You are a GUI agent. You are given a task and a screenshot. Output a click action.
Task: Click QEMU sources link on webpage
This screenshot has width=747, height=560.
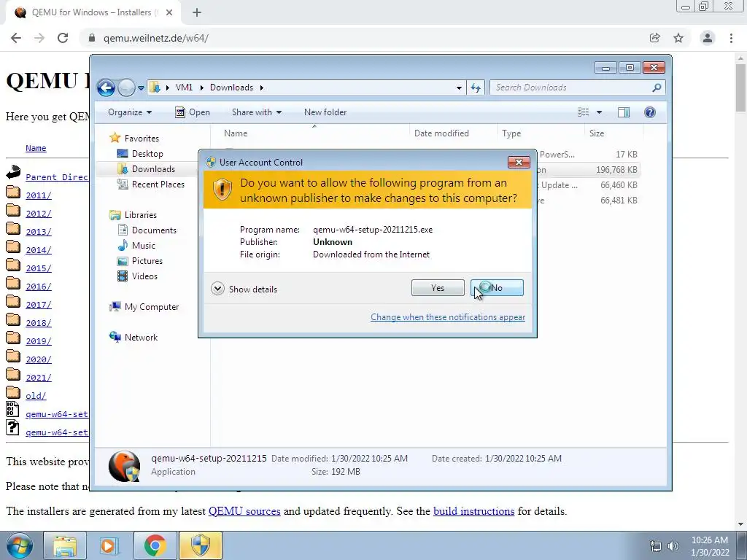click(244, 511)
